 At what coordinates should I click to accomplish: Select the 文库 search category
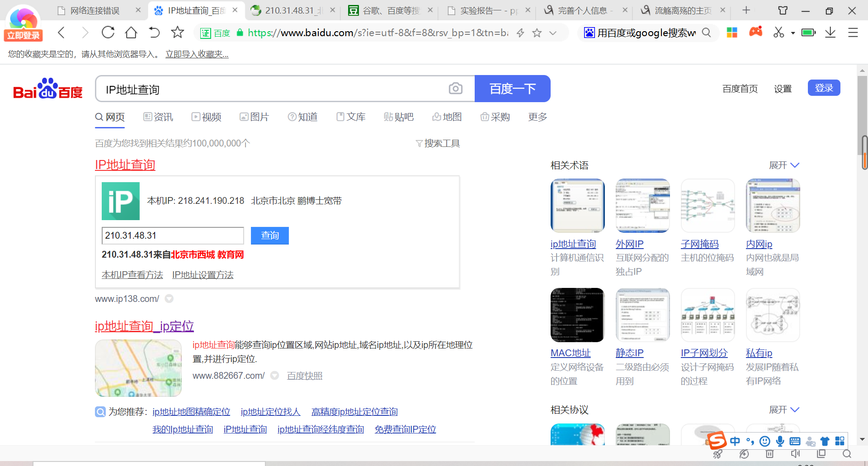[351, 117]
